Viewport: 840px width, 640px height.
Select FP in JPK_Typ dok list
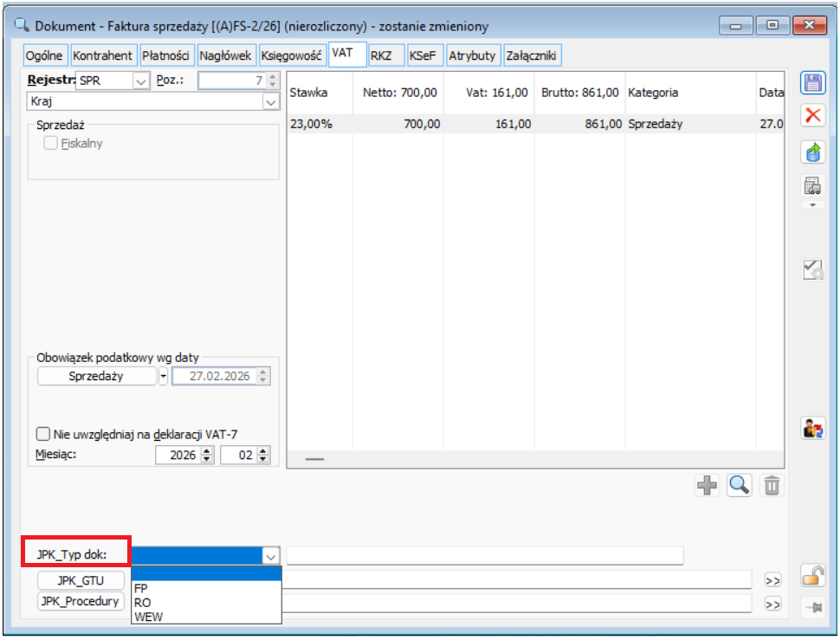click(141, 587)
